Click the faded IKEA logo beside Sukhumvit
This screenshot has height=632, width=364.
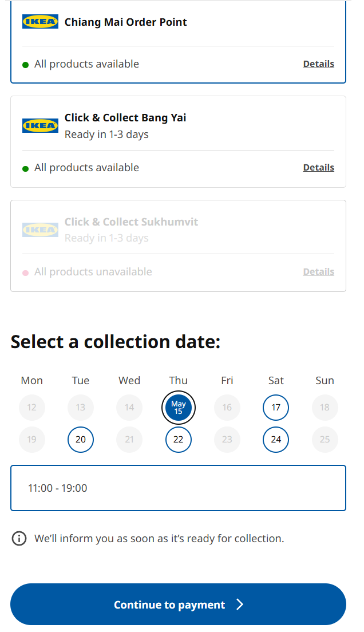coord(40,230)
